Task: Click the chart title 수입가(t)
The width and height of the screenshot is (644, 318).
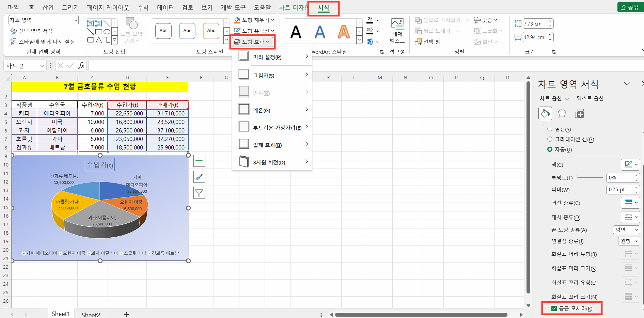Action: 100,165
